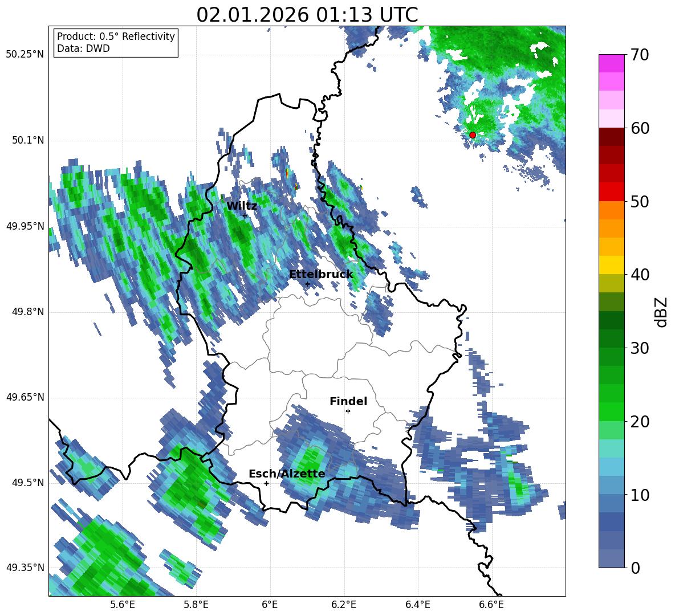Click the 60 tick on the colorbar
The width and height of the screenshot is (675, 616).
(x=640, y=128)
